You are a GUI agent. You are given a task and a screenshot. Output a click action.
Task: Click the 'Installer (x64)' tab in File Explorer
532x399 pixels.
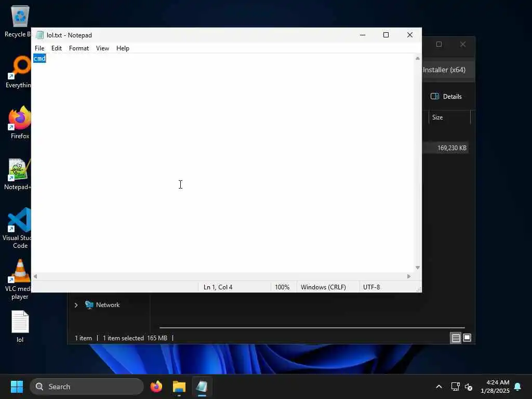point(445,70)
